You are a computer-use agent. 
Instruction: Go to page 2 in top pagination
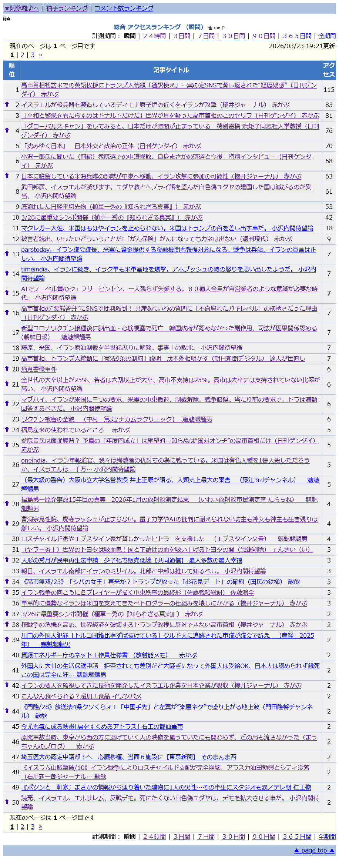[22, 55]
